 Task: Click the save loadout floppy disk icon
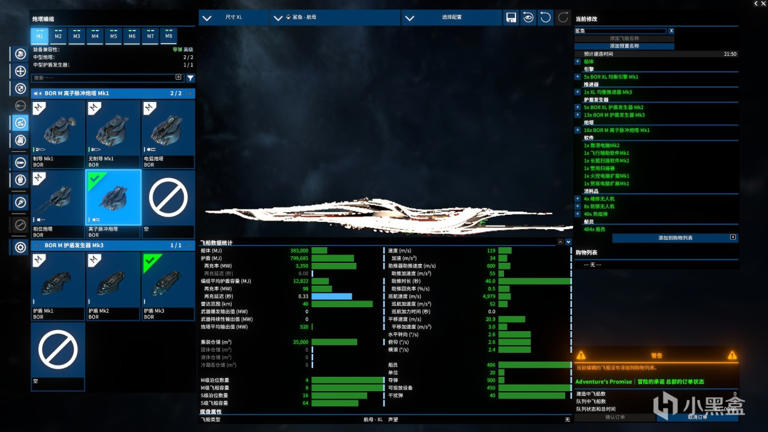tap(511, 18)
